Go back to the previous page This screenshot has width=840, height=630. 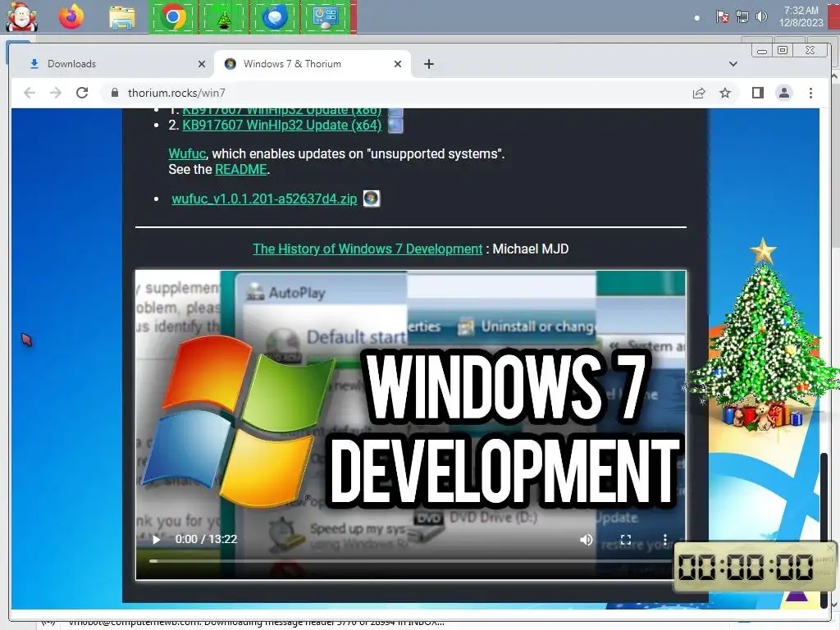point(30,93)
